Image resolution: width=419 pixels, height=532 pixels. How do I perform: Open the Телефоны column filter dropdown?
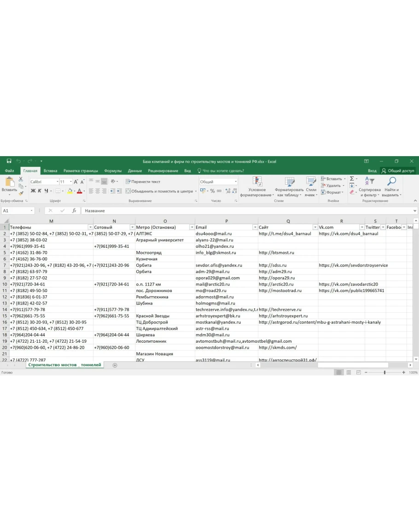pos(90,228)
